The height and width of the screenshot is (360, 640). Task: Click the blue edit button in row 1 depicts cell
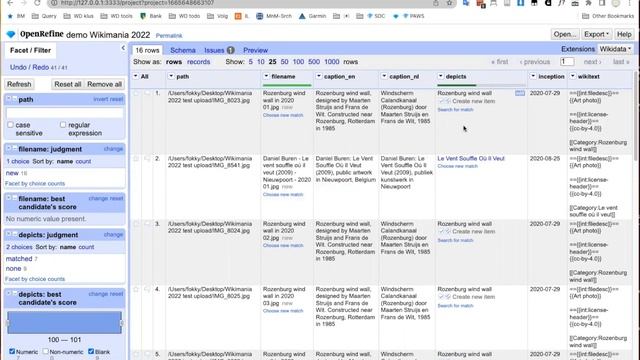[520, 93]
